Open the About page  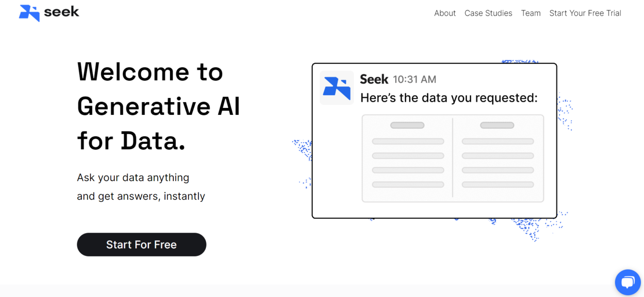click(445, 13)
